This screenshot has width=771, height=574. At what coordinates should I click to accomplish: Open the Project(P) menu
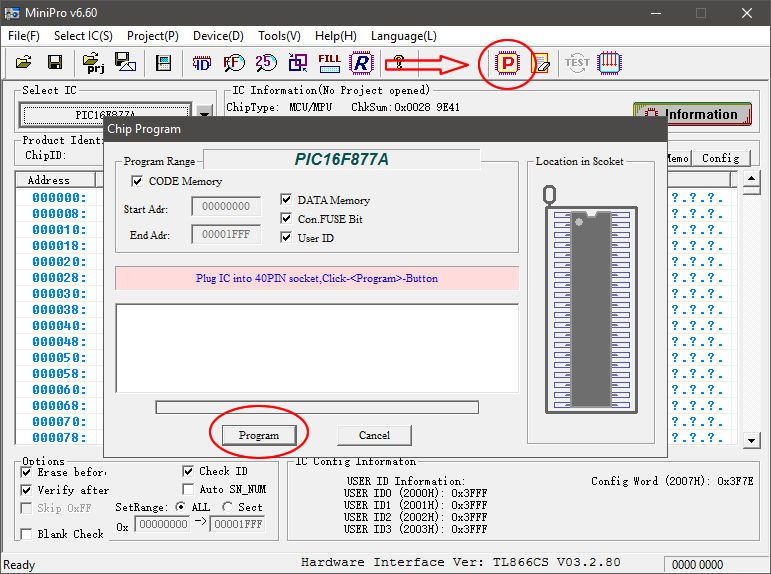153,36
